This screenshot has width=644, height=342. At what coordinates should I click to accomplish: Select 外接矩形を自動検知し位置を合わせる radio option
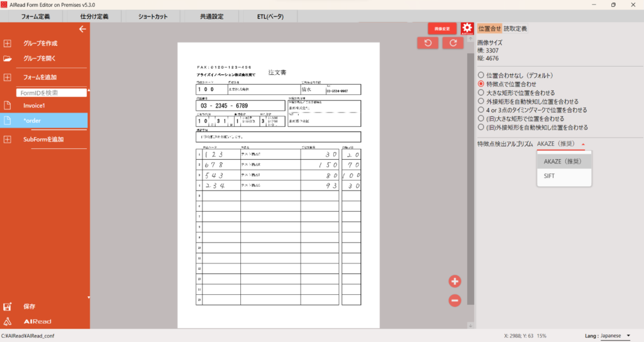481,101
